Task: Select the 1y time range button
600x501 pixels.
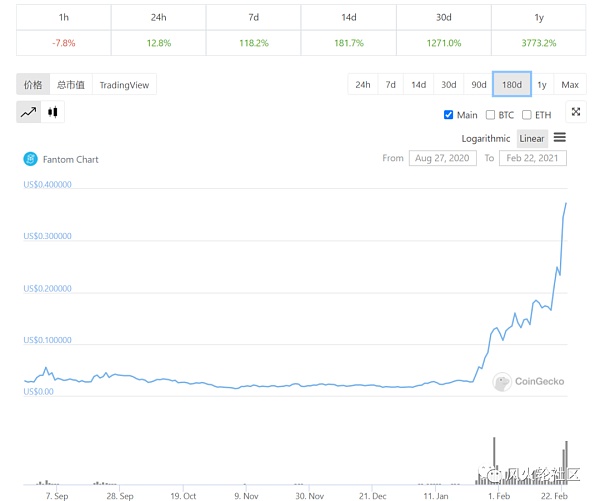Action: coord(541,85)
